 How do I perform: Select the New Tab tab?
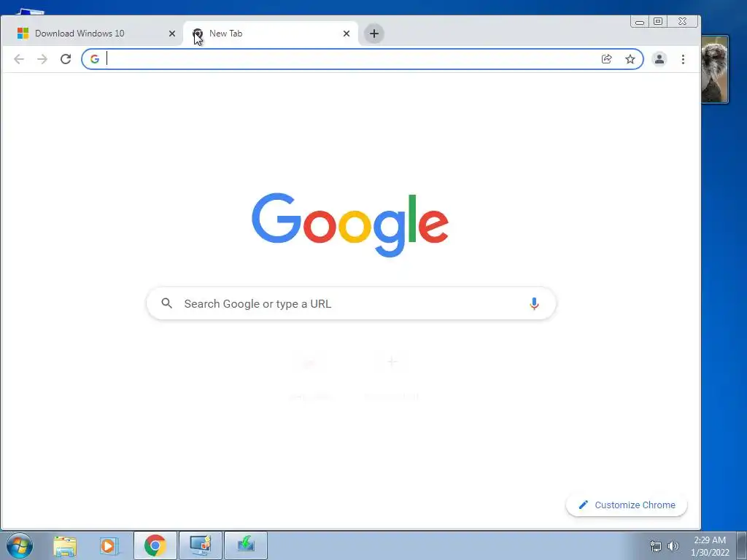270,34
